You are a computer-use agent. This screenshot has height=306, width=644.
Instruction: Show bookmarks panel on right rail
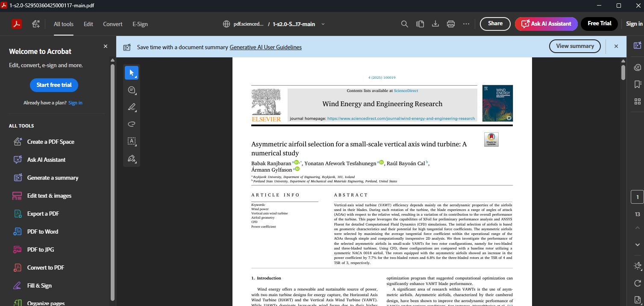point(638,84)
